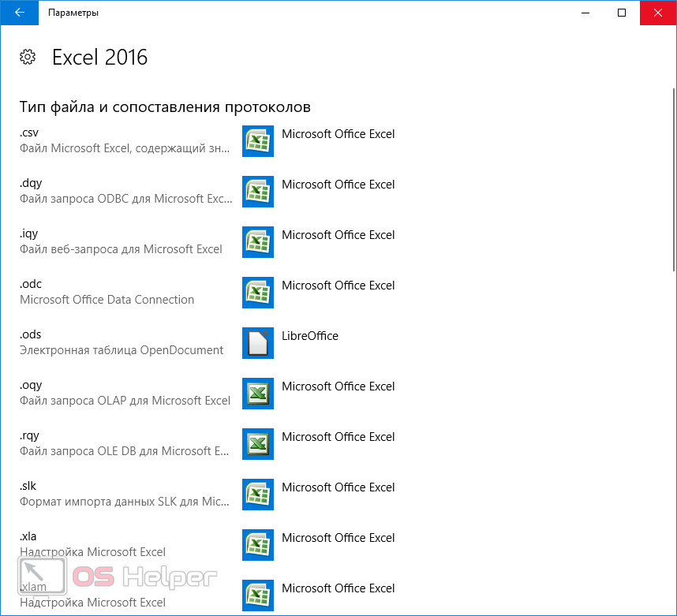
Task: Change .xlam app labeled Microsoft Office Excel
Action: point(338,589)
